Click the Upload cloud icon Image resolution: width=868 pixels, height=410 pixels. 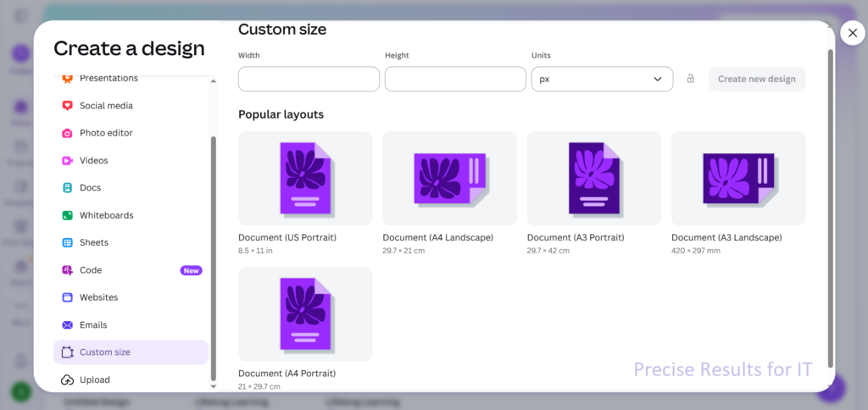[67, 380]
